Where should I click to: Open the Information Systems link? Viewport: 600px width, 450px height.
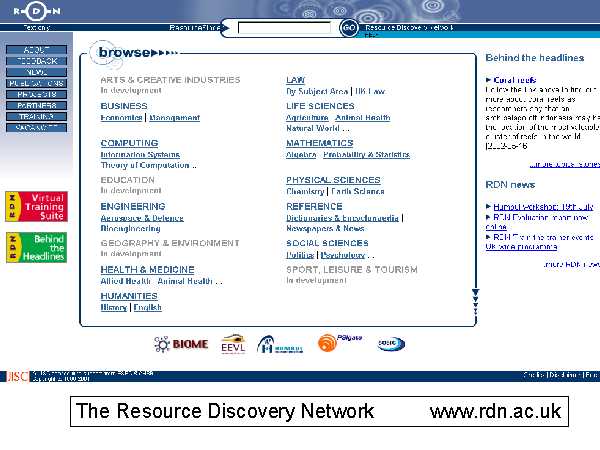tap(140, 155)
